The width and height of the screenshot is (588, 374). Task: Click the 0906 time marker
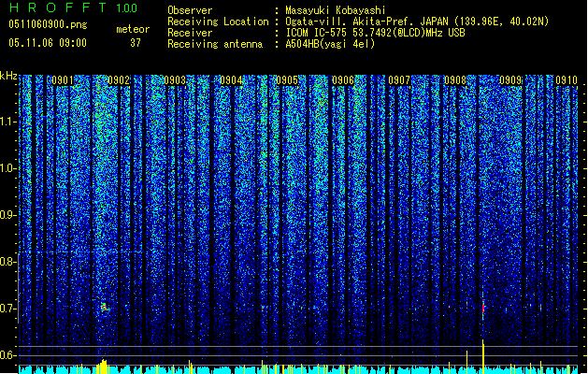343,80
